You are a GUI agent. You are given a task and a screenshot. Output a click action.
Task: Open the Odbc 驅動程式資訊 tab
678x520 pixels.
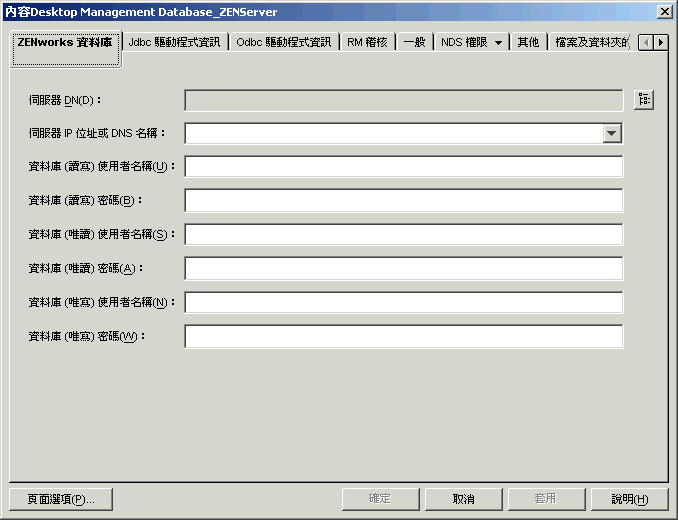[284, 42]
